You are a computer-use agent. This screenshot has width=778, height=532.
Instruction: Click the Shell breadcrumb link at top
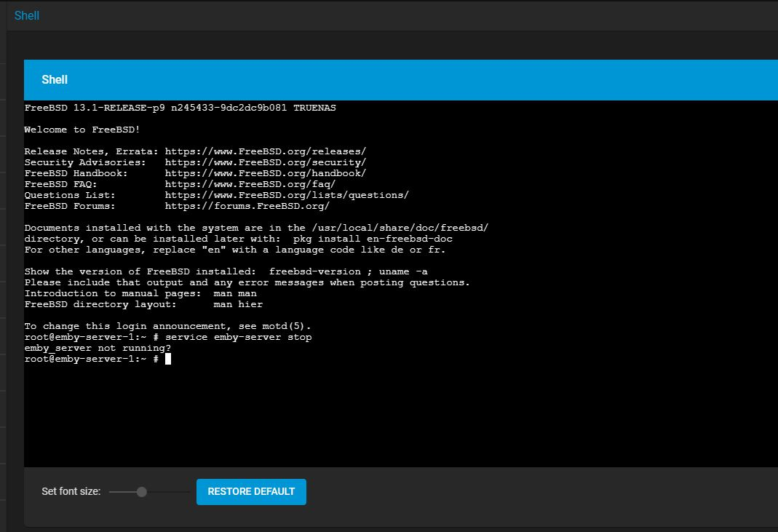click(x=27, y=15)
